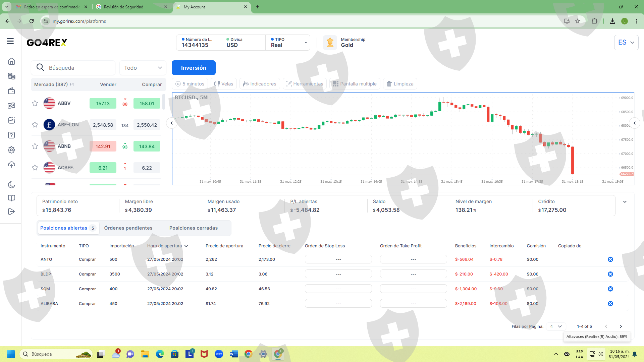Click the ABBV Comprar price 158.01
The width and height of the screenshot is (644, 362).
click(147, 104)
